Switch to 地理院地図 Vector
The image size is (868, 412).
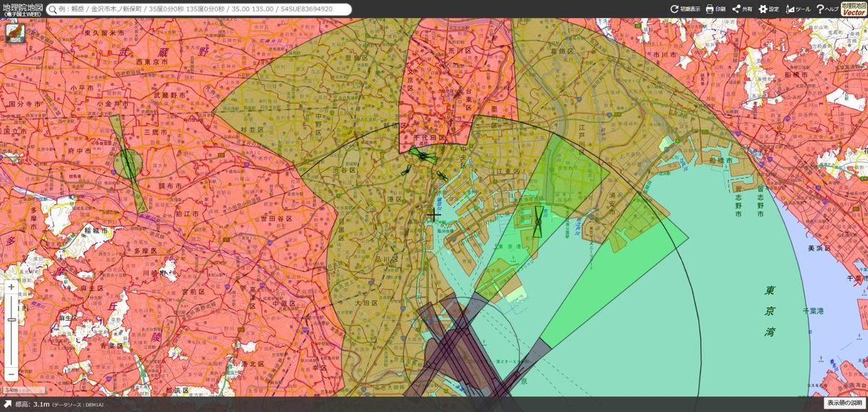(x=854, y=9)
